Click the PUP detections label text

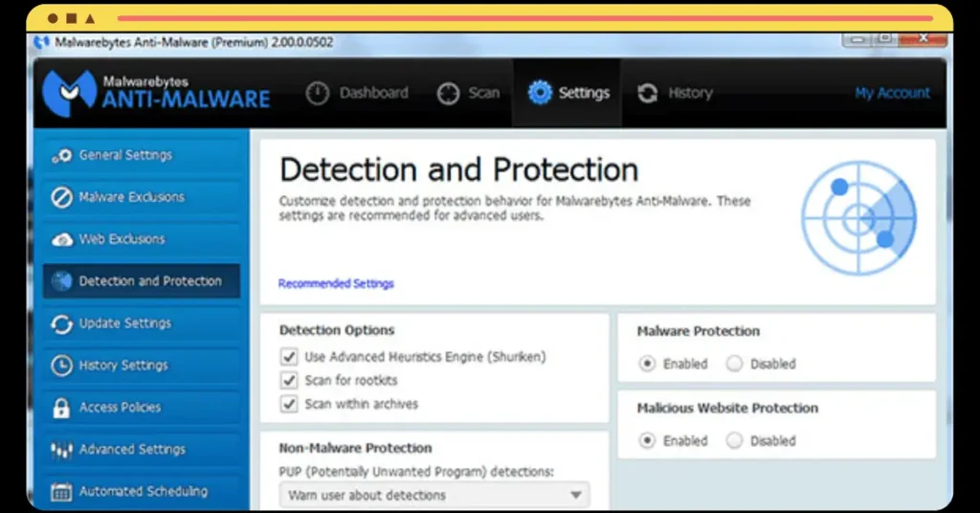point(416,472)
